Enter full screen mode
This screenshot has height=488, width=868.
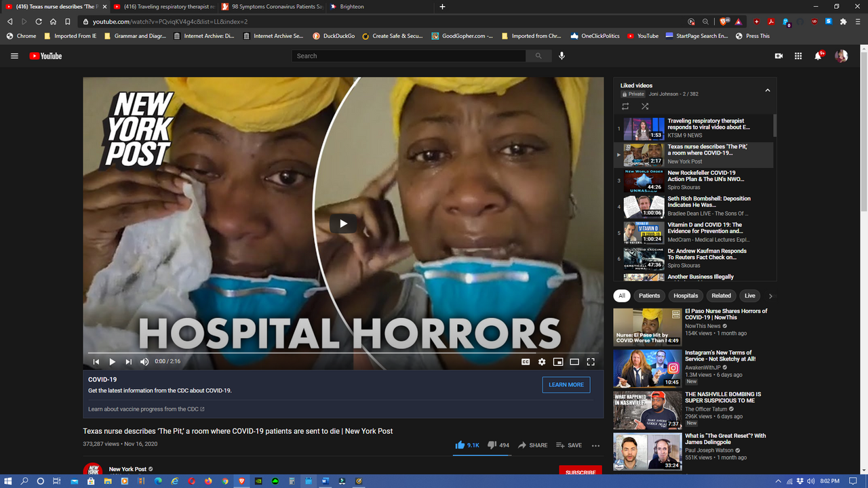click(591, 362)
